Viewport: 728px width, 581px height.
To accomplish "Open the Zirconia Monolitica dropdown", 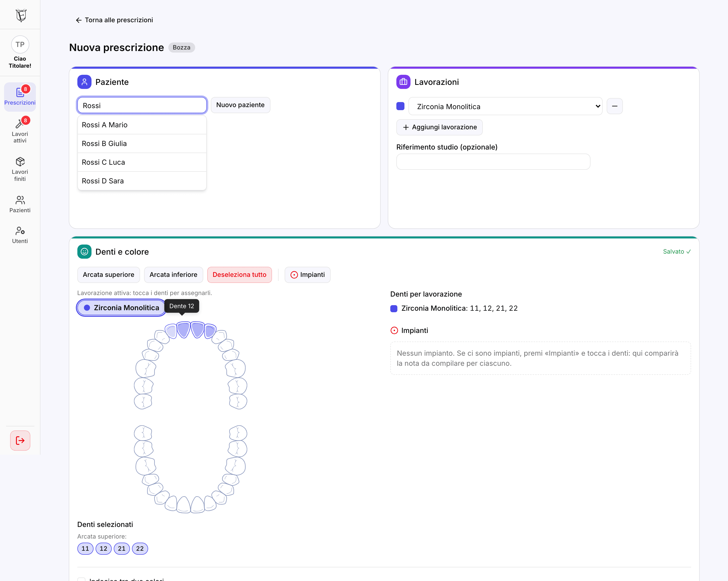I will pos(505,106).
